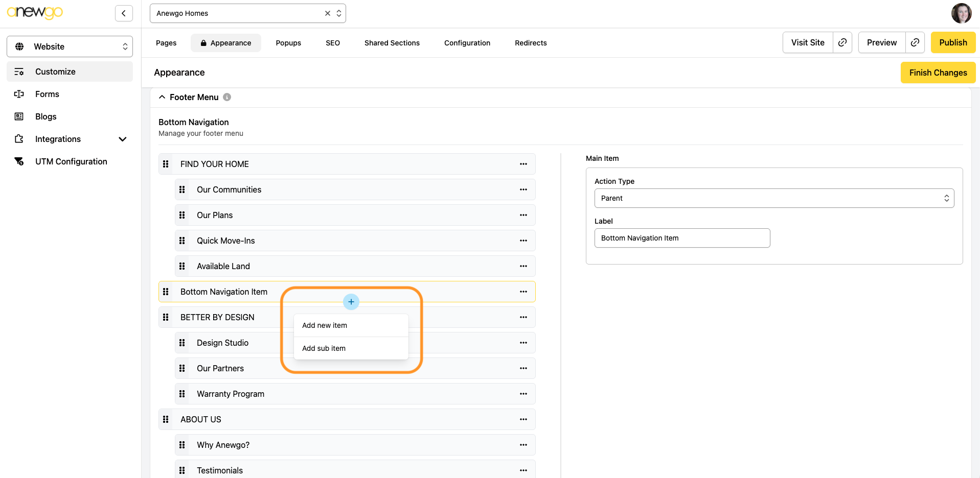Expand the Integrations sidebar menu
980x478 pixels.
click(x=122, y=139)
